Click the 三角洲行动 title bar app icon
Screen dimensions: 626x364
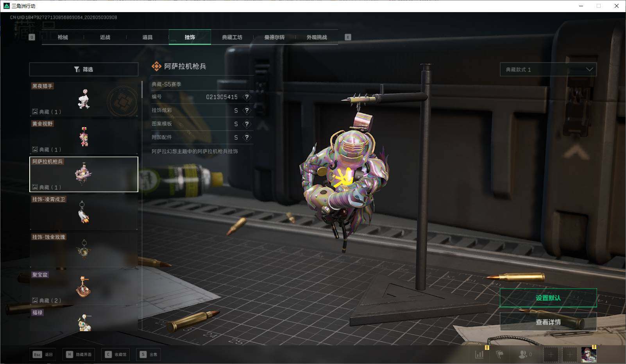tap(6, 6)
